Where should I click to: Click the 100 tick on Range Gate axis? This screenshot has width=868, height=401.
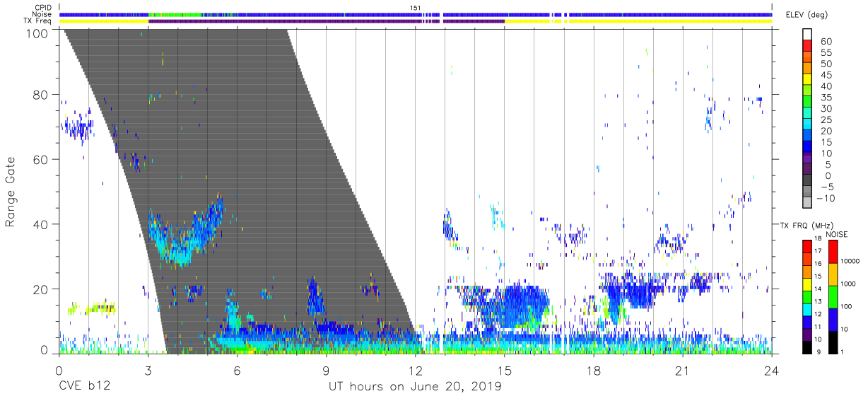coord(37,33)
